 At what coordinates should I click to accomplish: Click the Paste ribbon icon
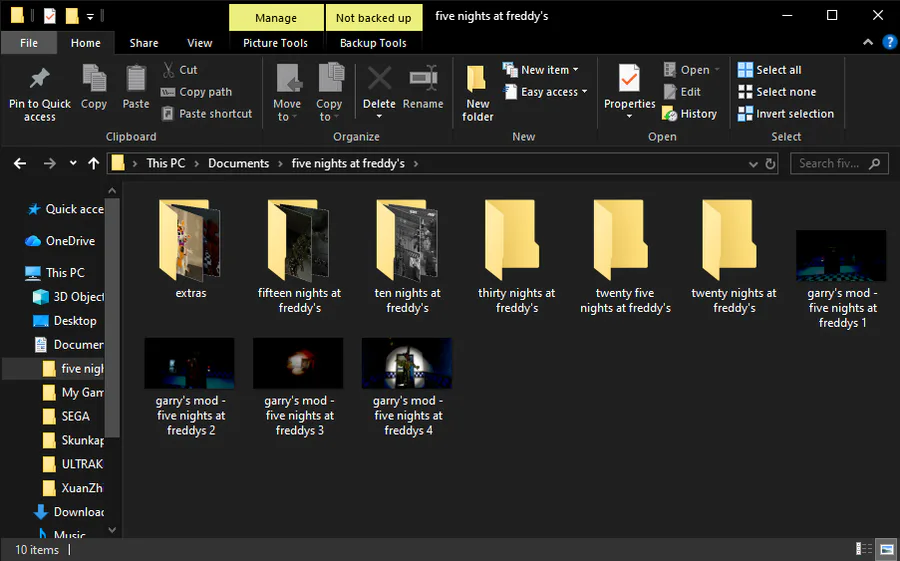tap(136, 78)
